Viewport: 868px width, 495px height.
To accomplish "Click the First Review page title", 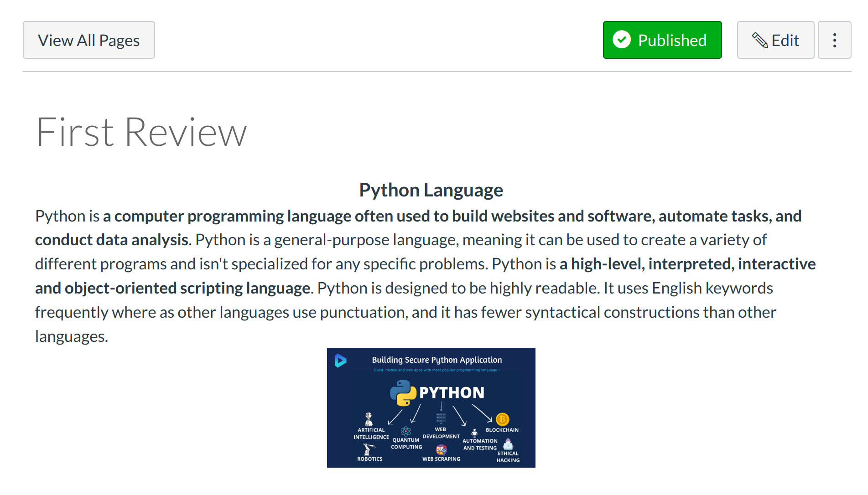I will click(x=141, y=132).
